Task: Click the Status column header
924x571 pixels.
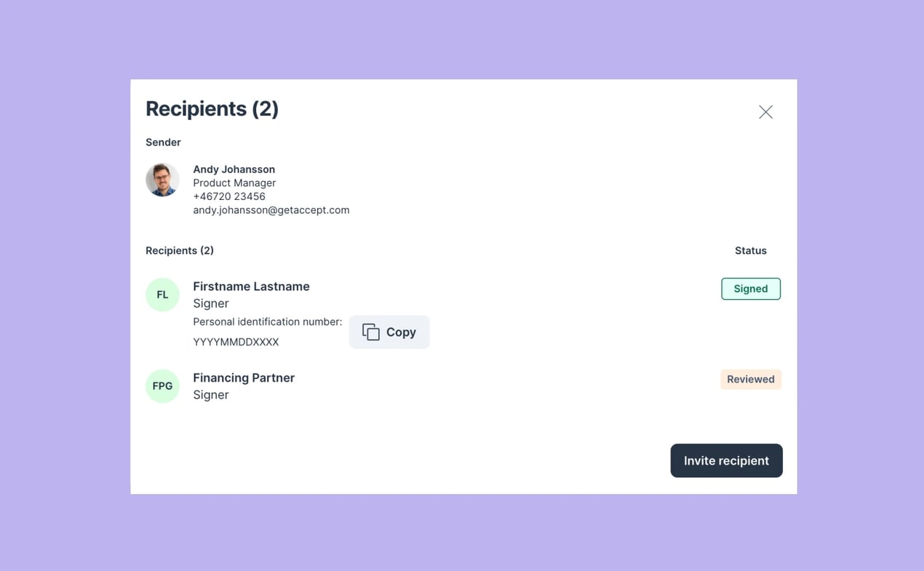Action: tap(750, 251)
